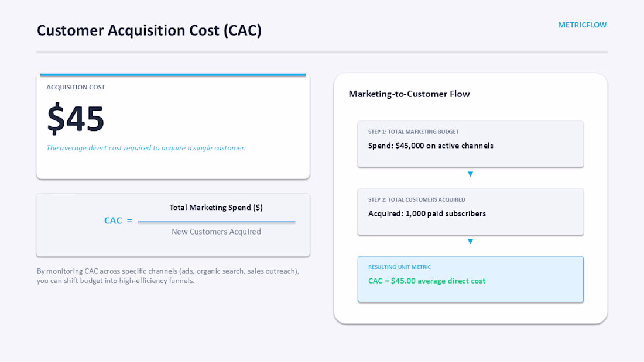Click the arrow below Step 1 card

tap(470, 174)
